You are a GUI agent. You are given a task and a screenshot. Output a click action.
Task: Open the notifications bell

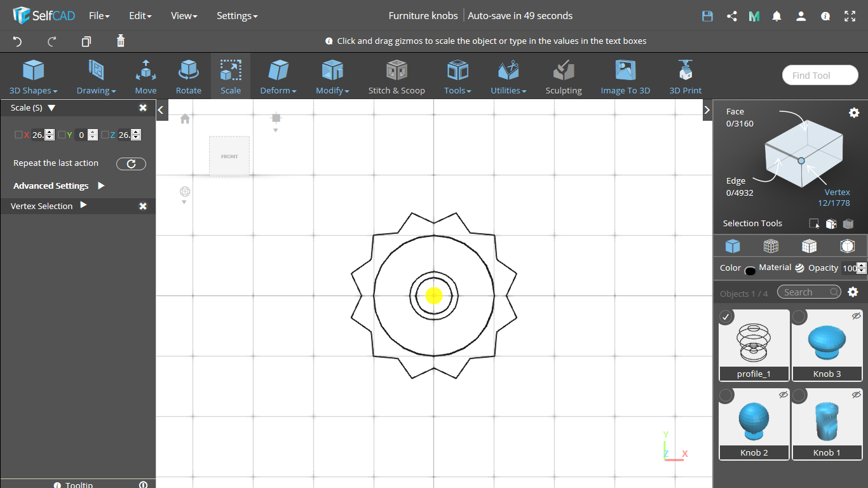point(776,16)
